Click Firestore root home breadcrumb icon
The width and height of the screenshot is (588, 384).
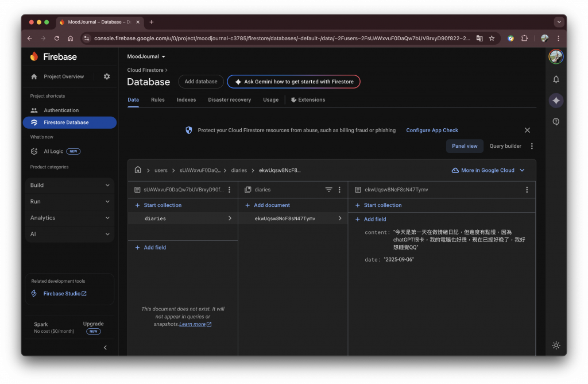pyautogui.click(x=138, y=170)
